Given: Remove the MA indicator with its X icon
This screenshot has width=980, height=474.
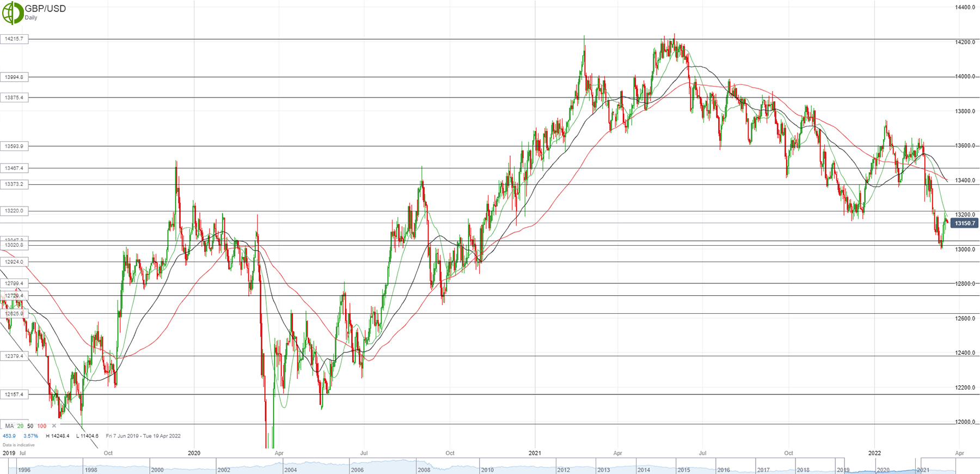Looking at the screenshot, I should (x=54, y=426).
